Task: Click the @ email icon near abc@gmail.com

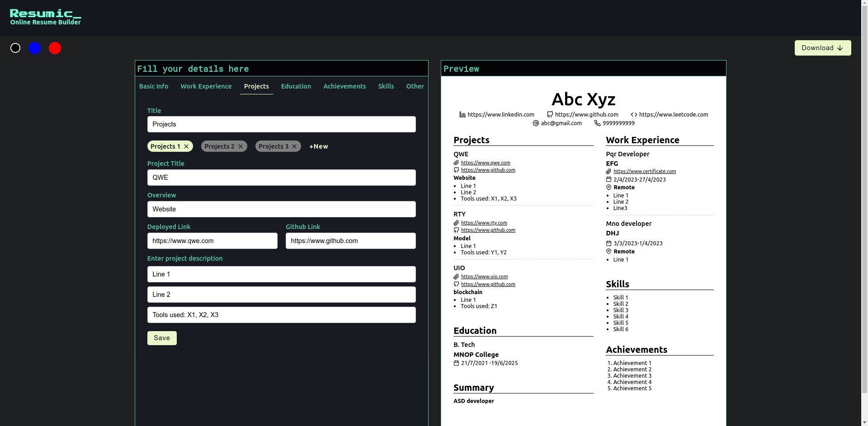Action: pos(536,123)
